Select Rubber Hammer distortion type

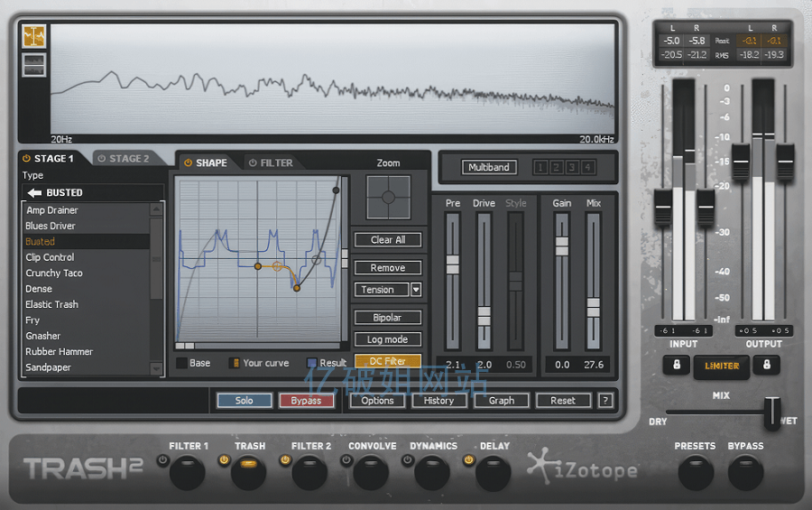tap(60, 352)
